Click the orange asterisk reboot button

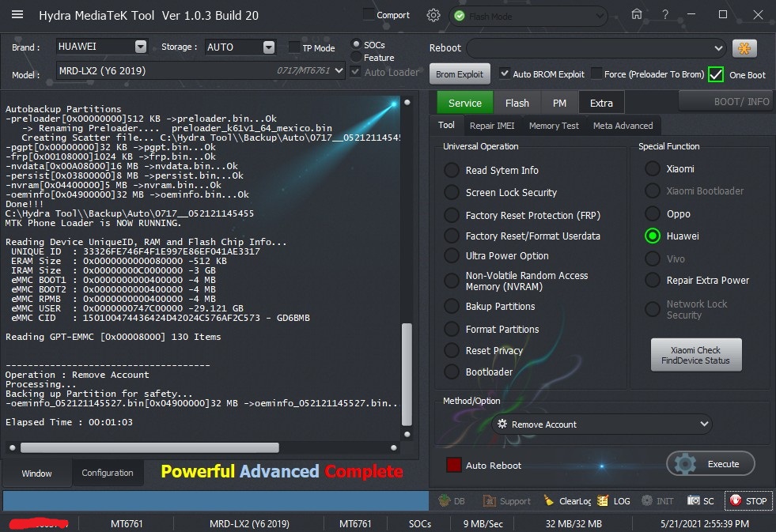click(x=744, y=48)
